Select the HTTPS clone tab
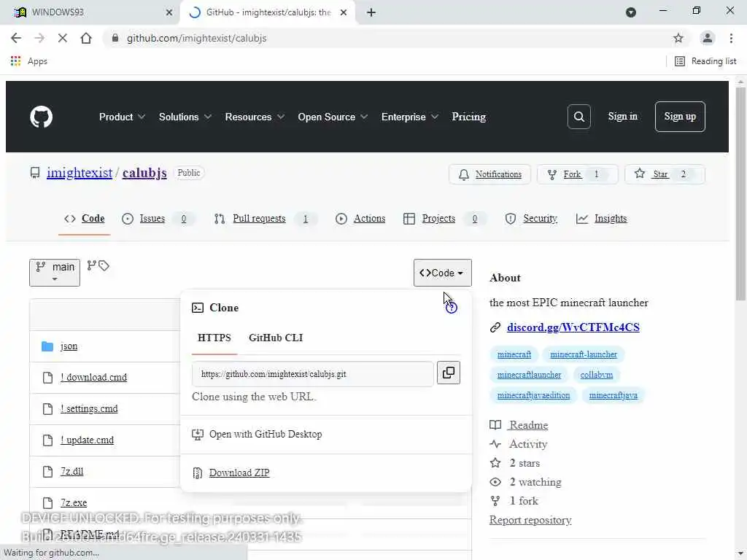747x560 pixels. coord(214,338)
